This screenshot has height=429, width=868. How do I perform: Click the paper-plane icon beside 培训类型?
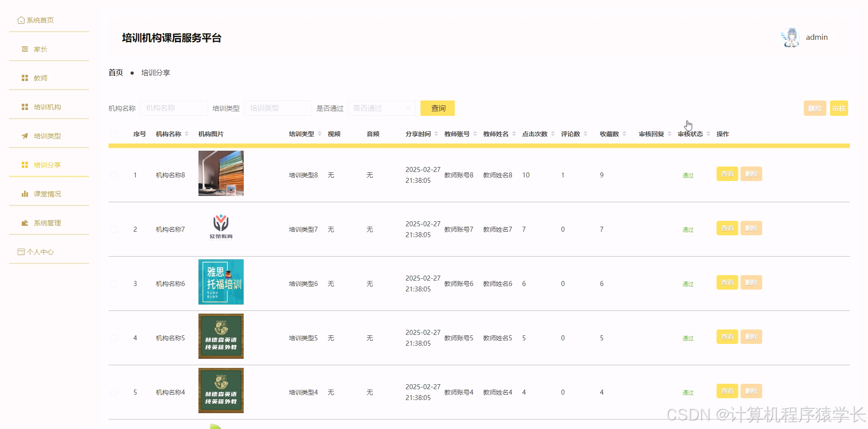click(x=25, y=136)
